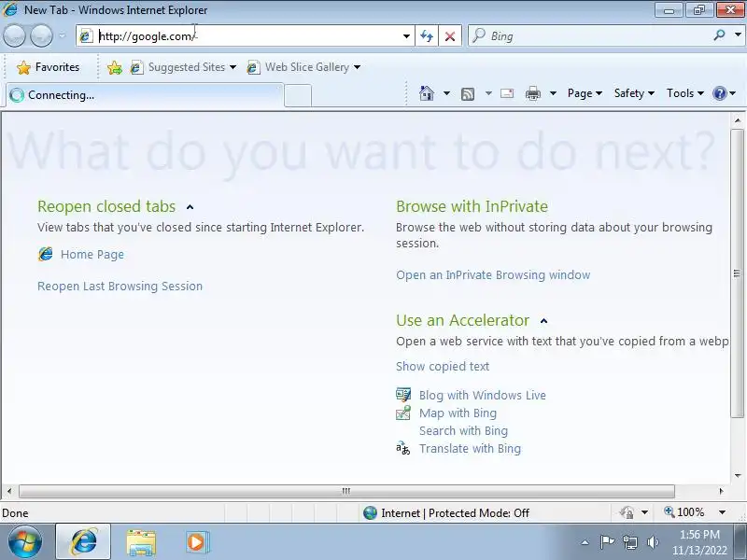Click the Print icon
Viewport: 747px width, 560px height.
(x=532, y=93)
